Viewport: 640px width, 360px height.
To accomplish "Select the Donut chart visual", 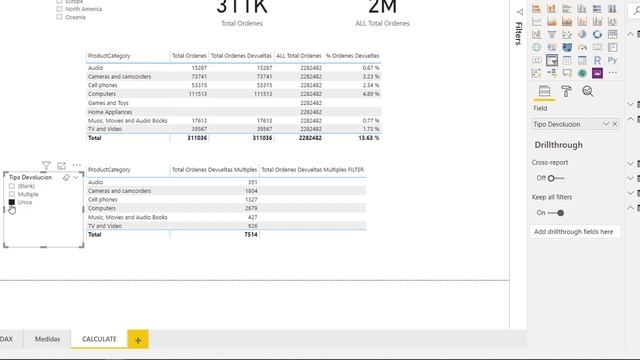I will point(597,35).
